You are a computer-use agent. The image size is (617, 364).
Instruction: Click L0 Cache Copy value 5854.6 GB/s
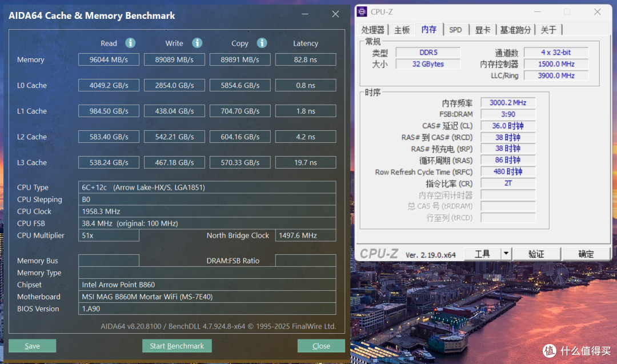tap(240, 85)
